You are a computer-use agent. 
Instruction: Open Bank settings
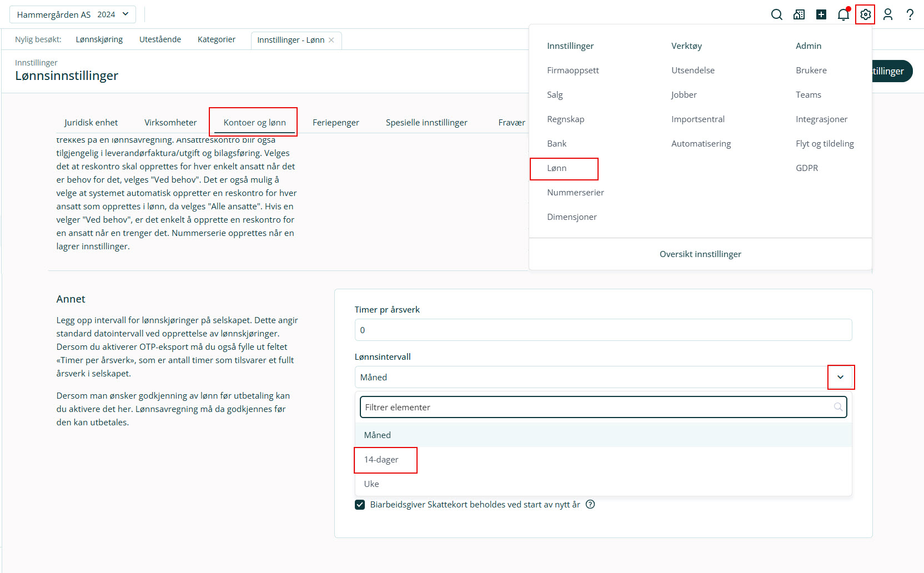[557, 144]
